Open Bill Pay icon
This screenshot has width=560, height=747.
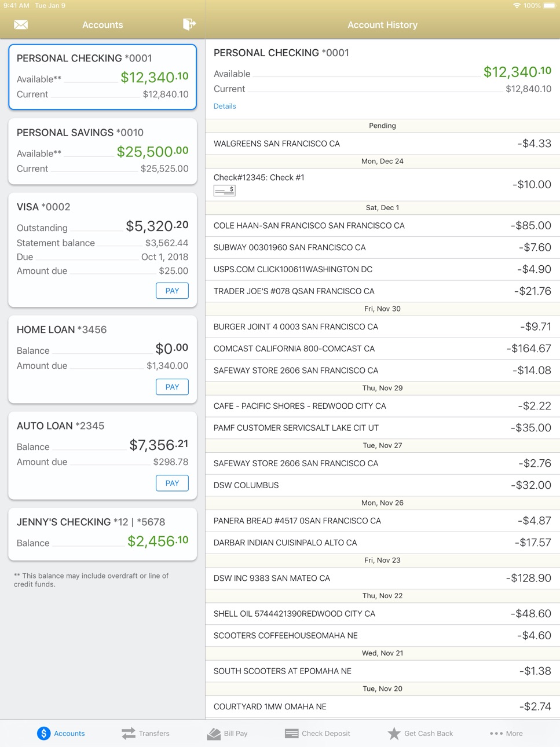tap(214, 734)
